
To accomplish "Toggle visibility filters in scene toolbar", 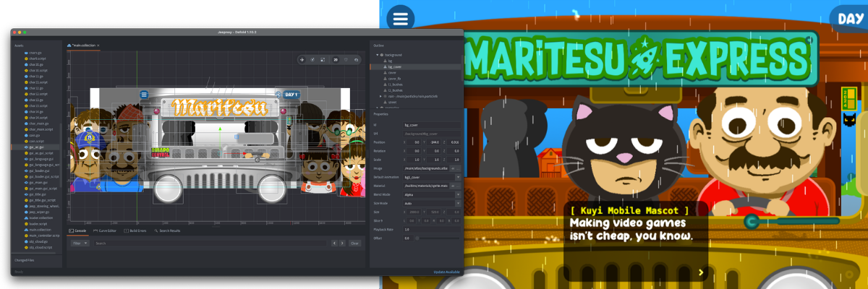I will tap(355, 59).
